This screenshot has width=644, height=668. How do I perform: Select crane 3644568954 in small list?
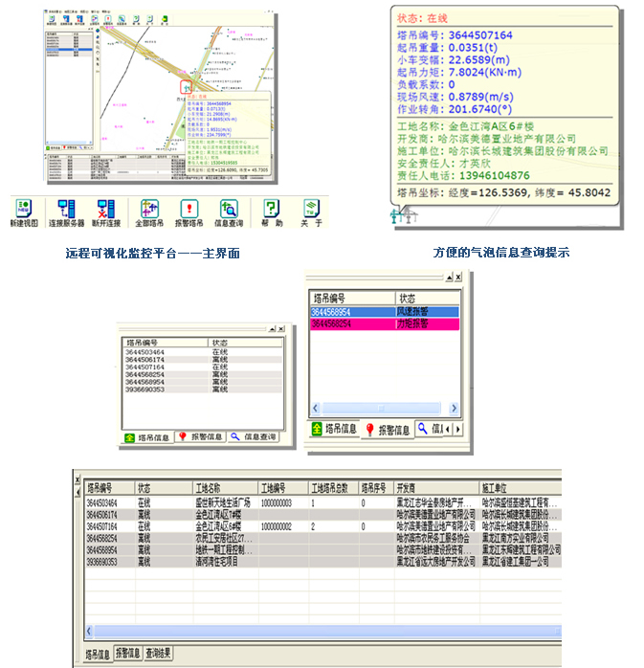point(203,382)
